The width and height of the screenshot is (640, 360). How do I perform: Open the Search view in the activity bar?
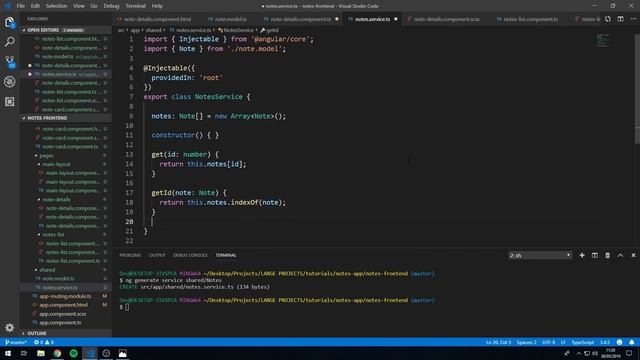click(x=9, y=42)
